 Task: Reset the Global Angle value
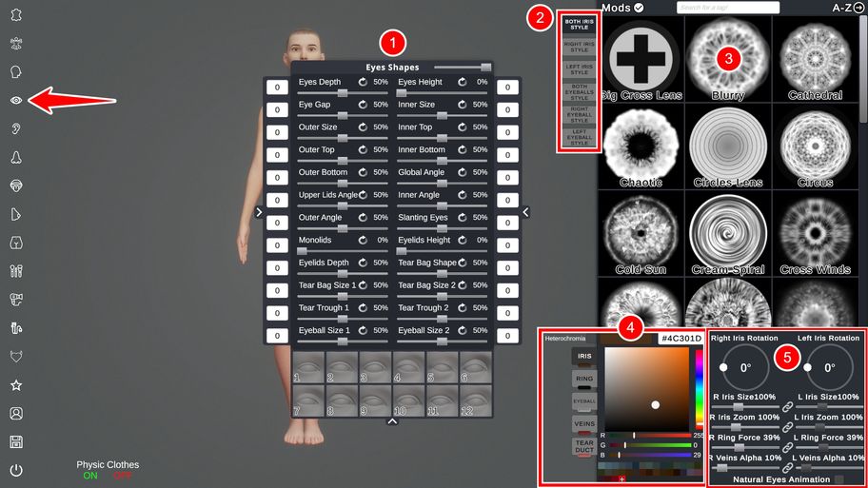[x=463, y=172]
